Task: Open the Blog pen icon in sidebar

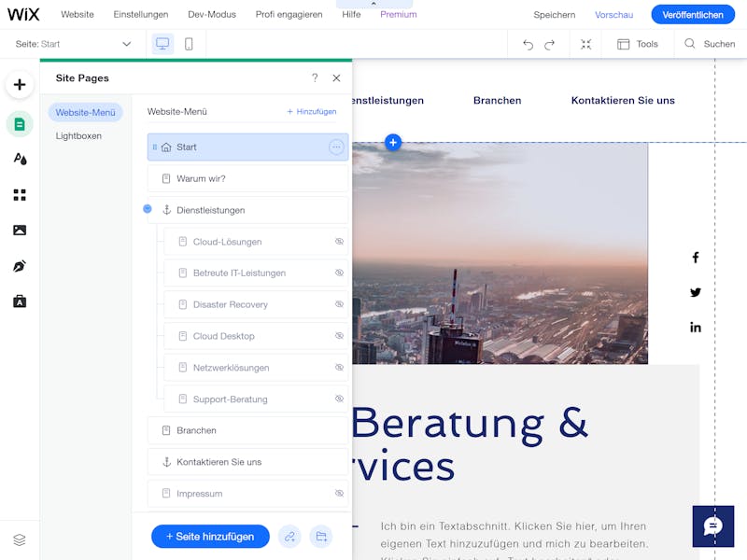Action: click(20, 266)
